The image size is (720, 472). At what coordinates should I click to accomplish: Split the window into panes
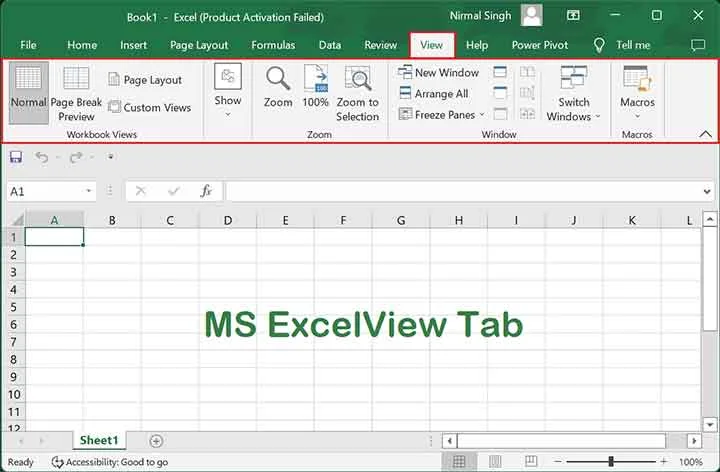coord(500,72)
